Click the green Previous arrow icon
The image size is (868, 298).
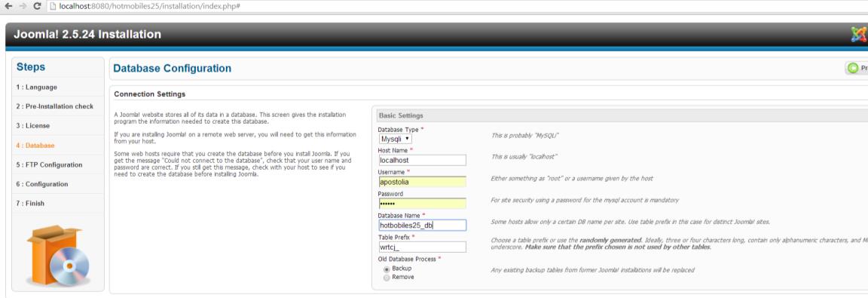point(853,68)
